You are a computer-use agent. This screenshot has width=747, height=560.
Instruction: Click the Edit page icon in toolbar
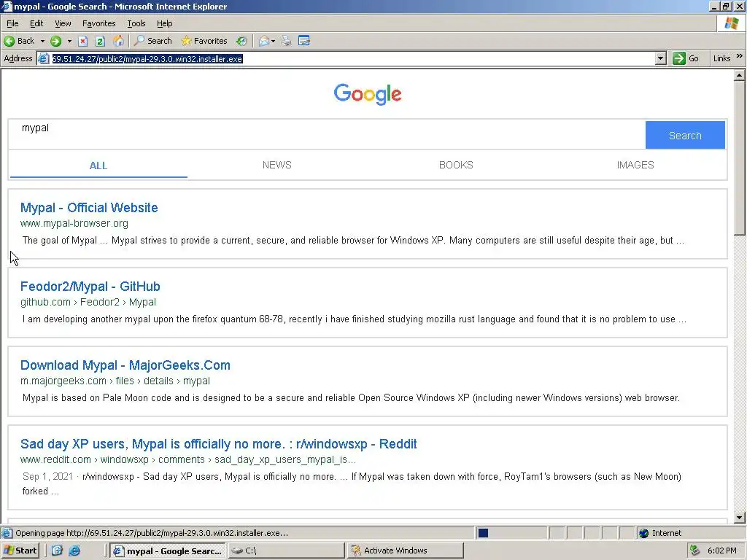pyautogui.click(x=304, y=41)
